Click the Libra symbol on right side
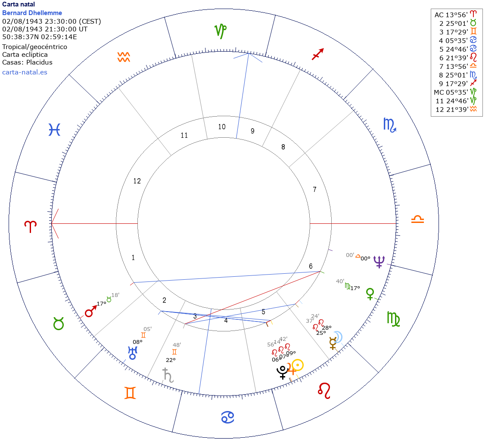The height and width of the screenshot is (439, 504). coord(417,219)
